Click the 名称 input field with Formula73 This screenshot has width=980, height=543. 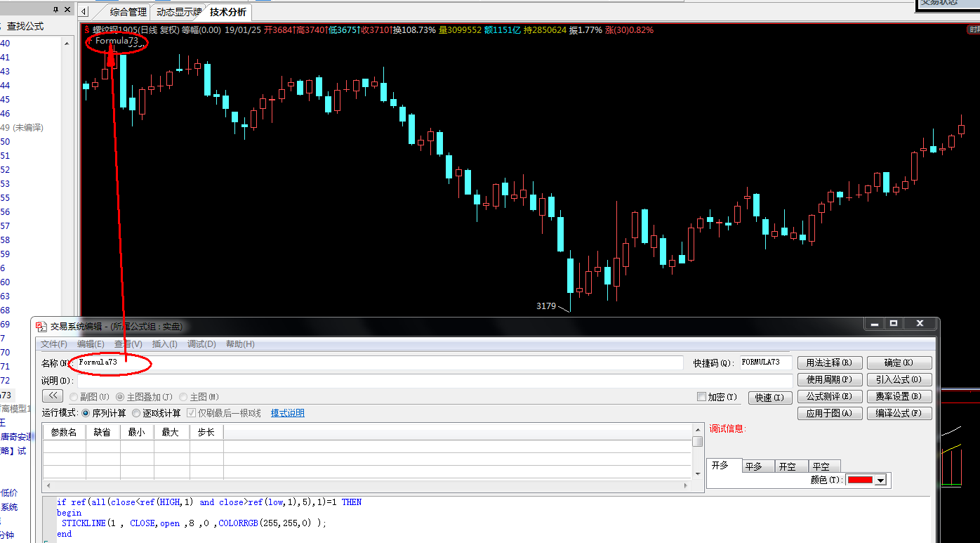click(380, 362)
